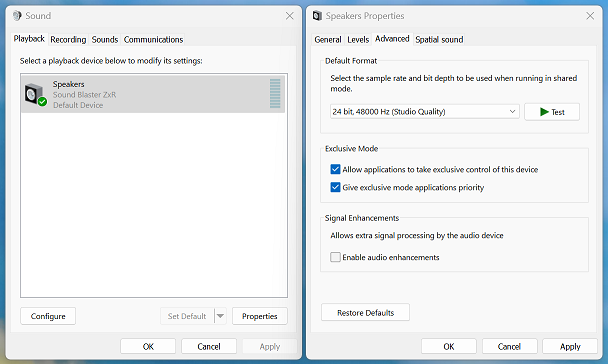Screen dimensions: 608x364
Task: Toggle Allow applications to take exclusive control
Action: coord(335,169)
